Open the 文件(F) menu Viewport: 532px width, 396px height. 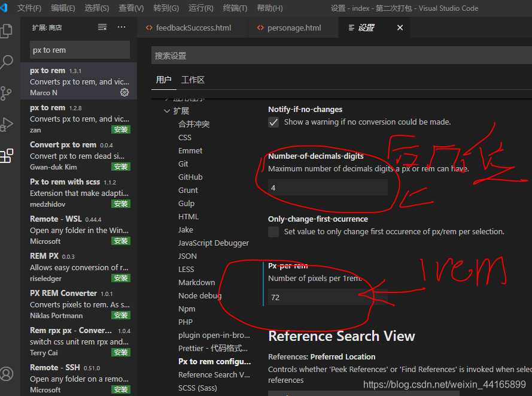point(29,8)
